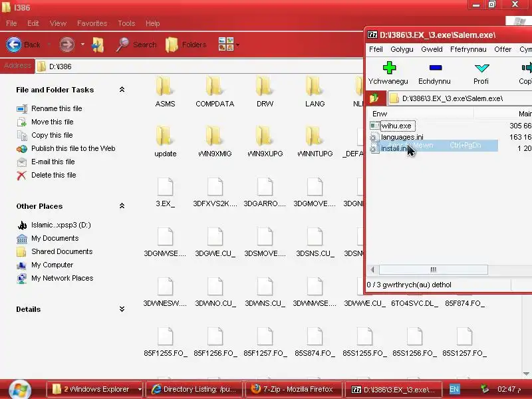Click E-mail this file link
The image size is (532, 399).
pyautogui.click(x=53, y=162)
